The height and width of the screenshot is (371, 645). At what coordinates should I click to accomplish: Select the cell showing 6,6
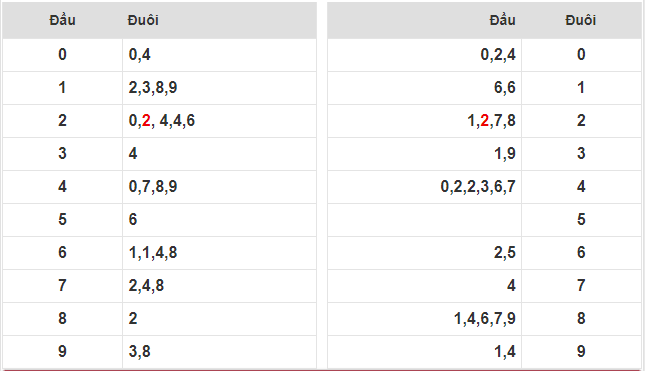point(425,88)
